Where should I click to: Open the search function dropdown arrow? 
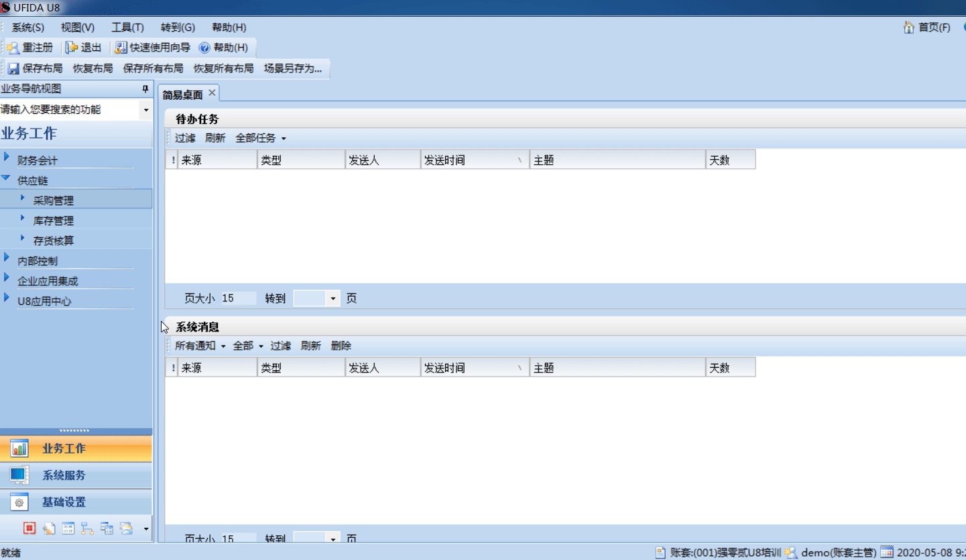pos(146,110)
